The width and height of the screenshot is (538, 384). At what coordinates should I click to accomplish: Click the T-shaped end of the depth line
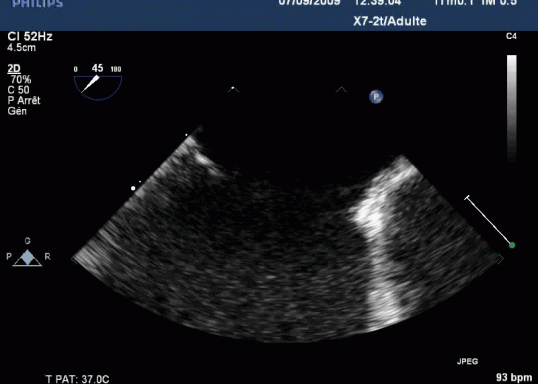[x=467, y=198]
